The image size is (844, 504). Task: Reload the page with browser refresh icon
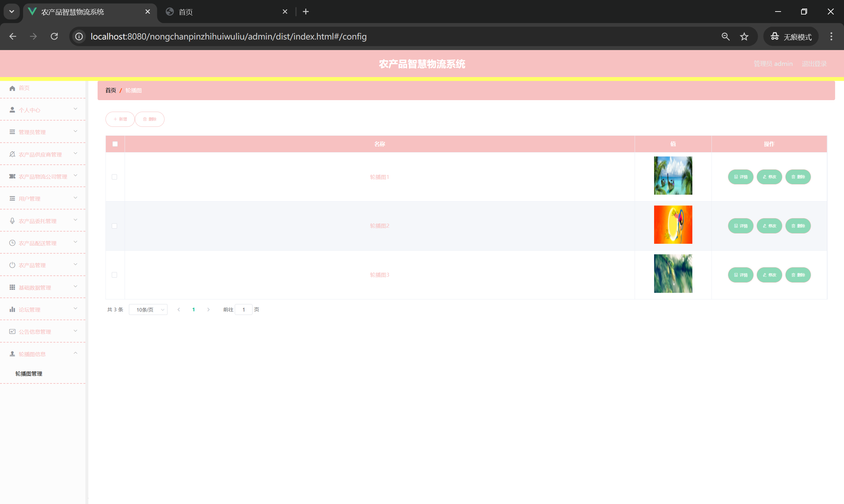(54, 37)
